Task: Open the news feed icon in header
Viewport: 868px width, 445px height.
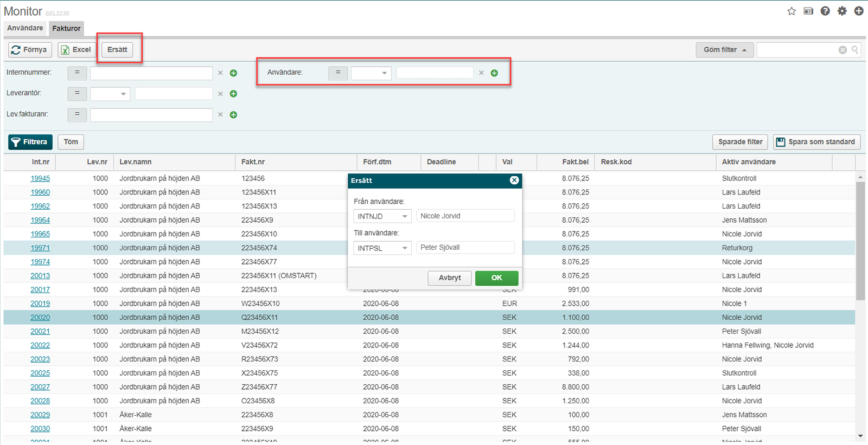Action: pyautogui.click(x=808, y=11)
